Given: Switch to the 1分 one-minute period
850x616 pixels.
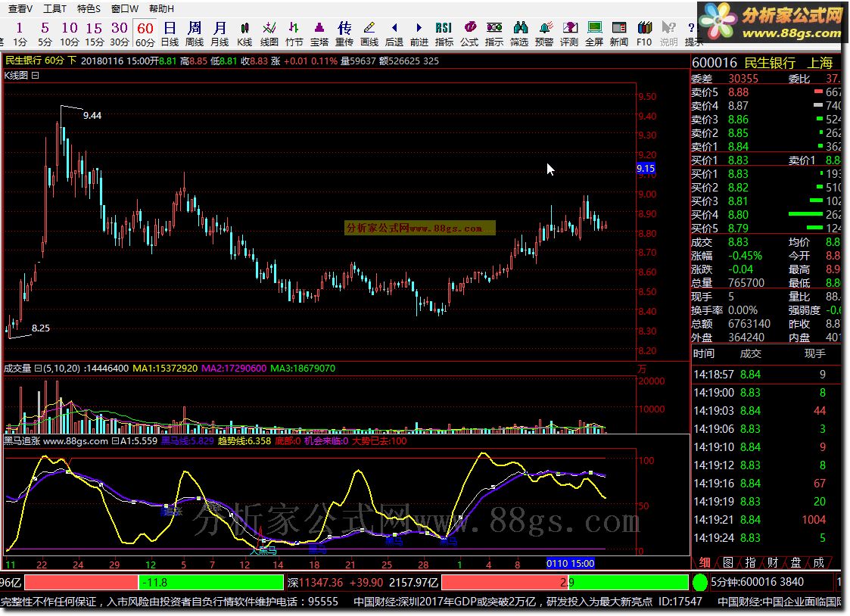Looking at the screenshot, I should click(20, 33).
